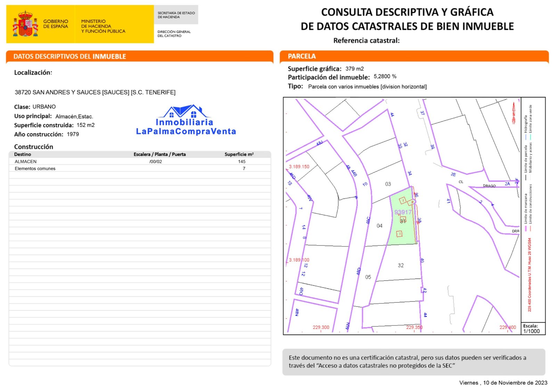Click the 'Localización:' label

pyautogui.click(x=33, y=73)
